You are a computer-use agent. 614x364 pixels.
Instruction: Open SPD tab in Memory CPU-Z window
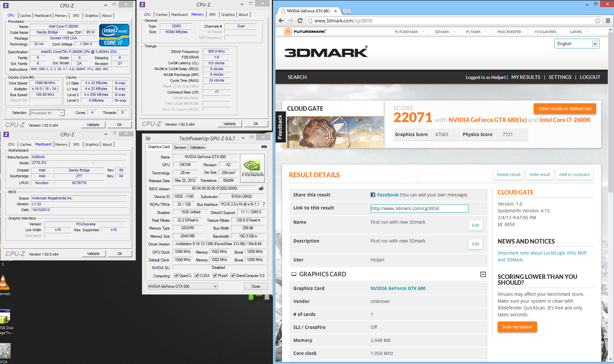pos(212,15)
